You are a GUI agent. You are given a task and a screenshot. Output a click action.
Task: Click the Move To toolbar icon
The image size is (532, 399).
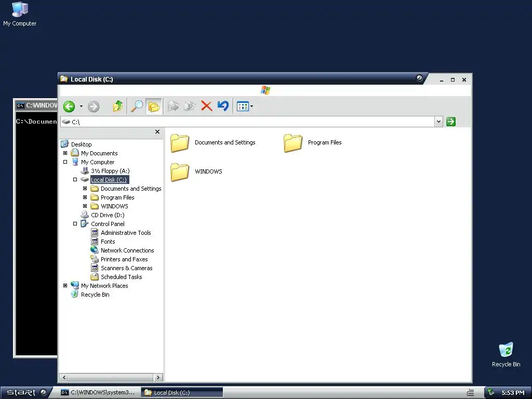click(173, 106)
